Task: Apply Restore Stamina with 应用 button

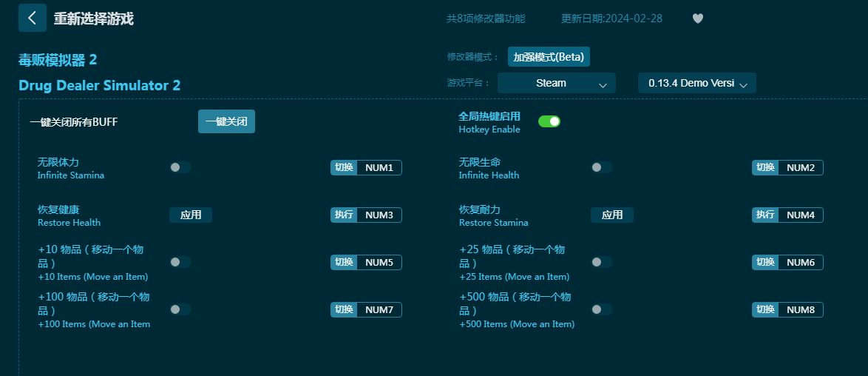Action: click(x=611, y=215)
